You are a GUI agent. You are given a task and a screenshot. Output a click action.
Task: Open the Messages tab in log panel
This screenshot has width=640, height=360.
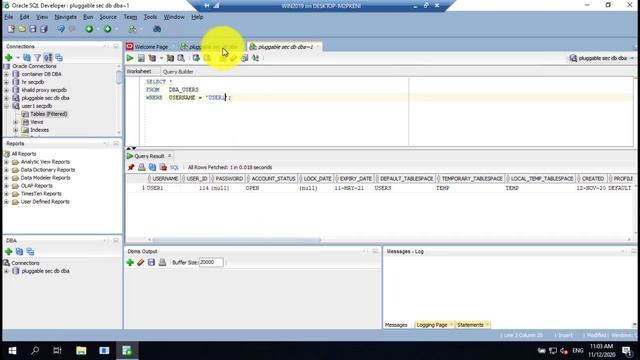point(396,325)
